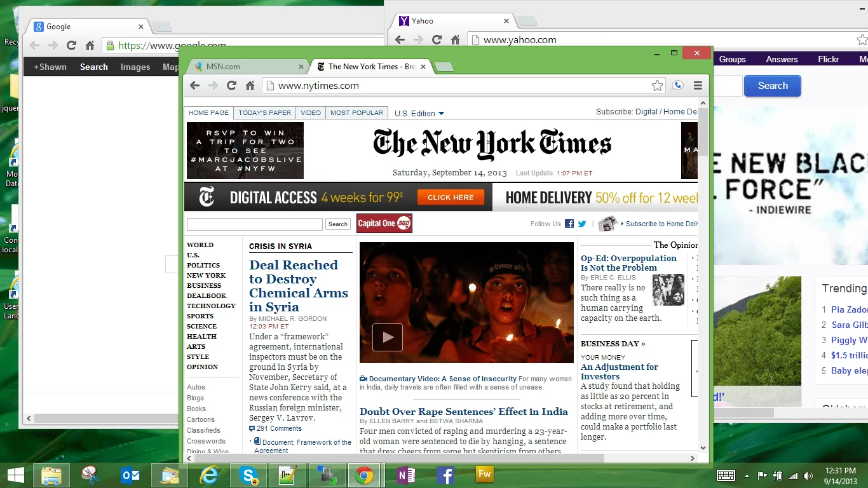The height and width of the screenshot is (488, 868).
Task: Click Answers in the Yahoo window's navigation
Action: coord(782,59)
